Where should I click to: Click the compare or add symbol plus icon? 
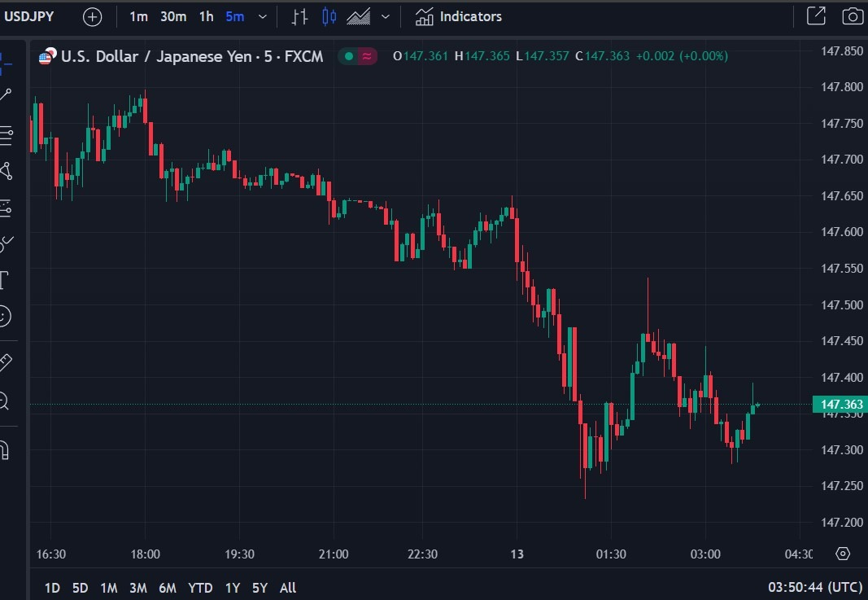pyautogui.click(x=93, y=17)
